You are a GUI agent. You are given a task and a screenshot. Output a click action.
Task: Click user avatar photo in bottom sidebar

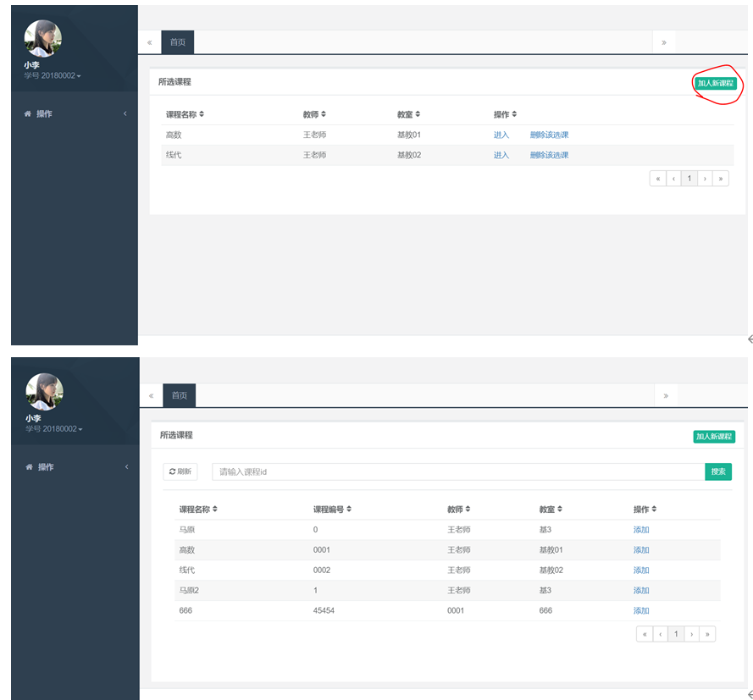(x=44, y=392)
